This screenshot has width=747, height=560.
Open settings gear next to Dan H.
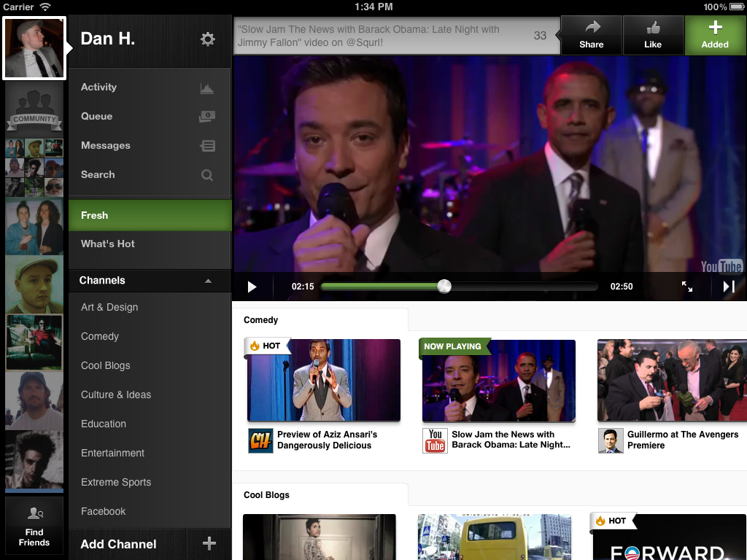point(208,39)
